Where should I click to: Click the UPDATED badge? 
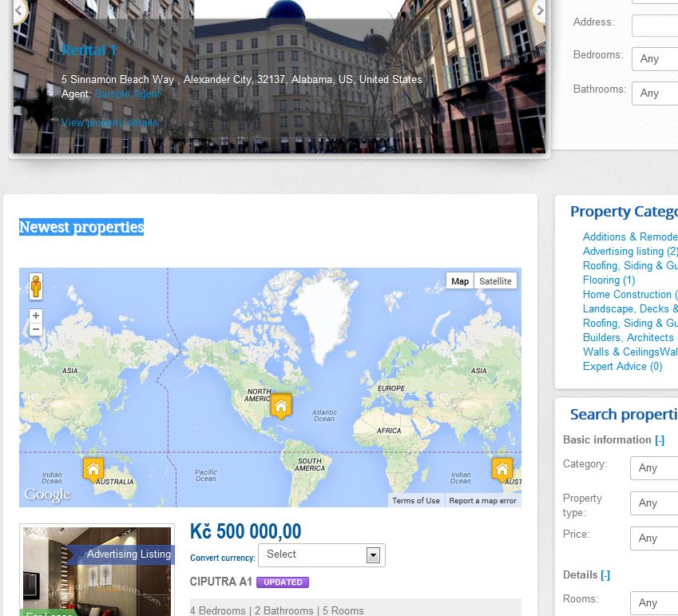[x=283, y=582]
